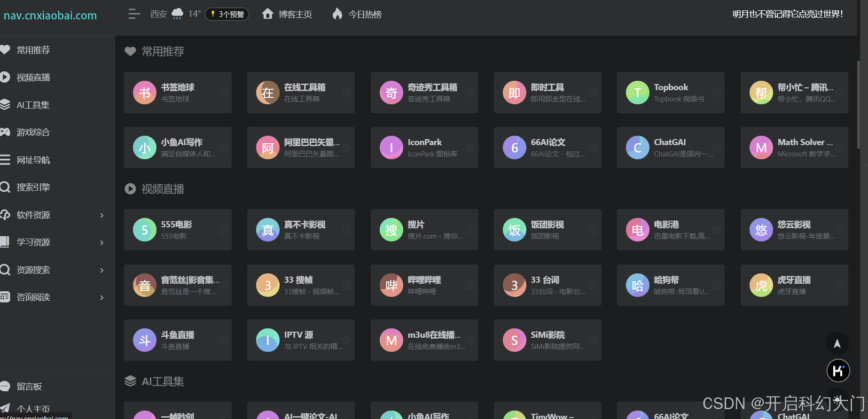Toggle the sidebar hamburger menu icon
This screenshot has height=419, width=868.
(x=134, y=14)
